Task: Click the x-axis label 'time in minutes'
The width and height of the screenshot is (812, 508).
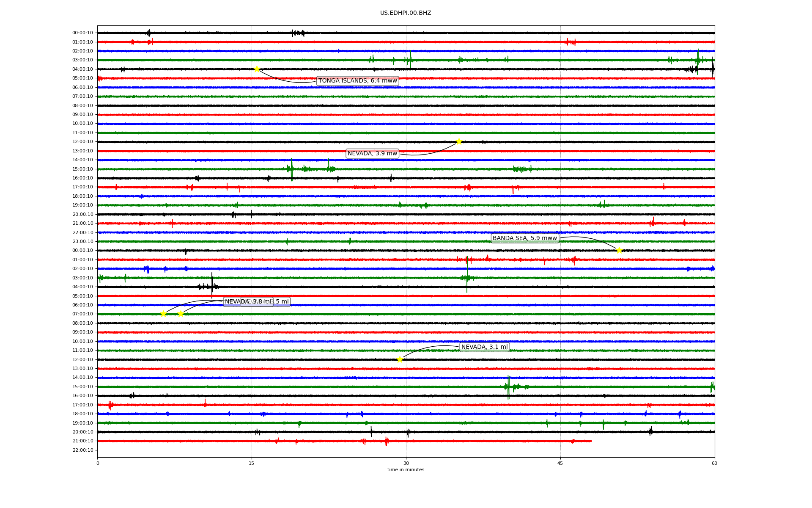Action: pos(406,470)
